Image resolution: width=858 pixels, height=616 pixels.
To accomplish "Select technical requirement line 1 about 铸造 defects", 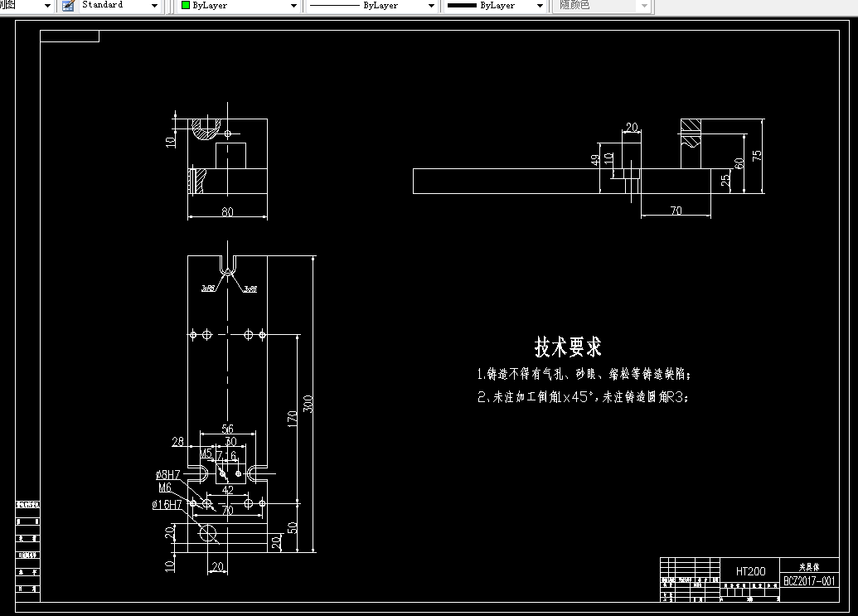I will click(x=584, y=374).
